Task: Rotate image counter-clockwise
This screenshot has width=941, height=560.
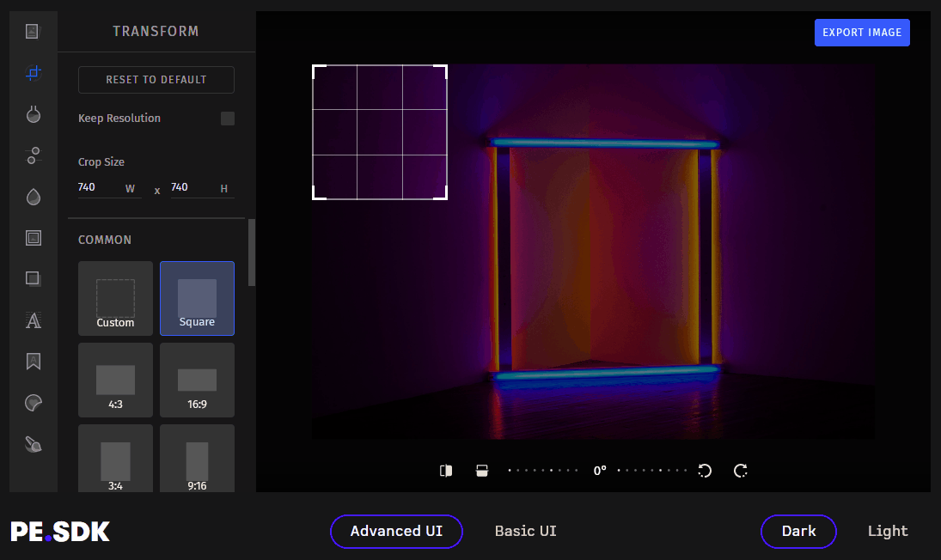Action: (x=705, y=471)
